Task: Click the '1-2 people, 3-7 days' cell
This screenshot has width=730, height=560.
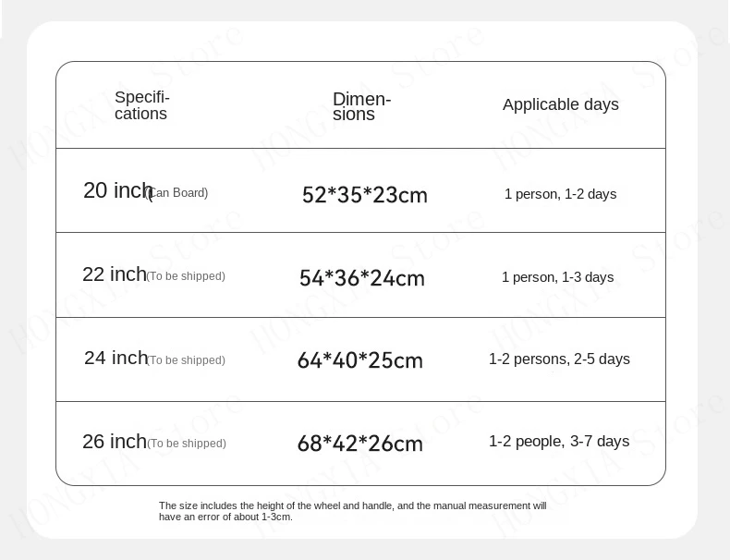Action: tap(559, 442)
